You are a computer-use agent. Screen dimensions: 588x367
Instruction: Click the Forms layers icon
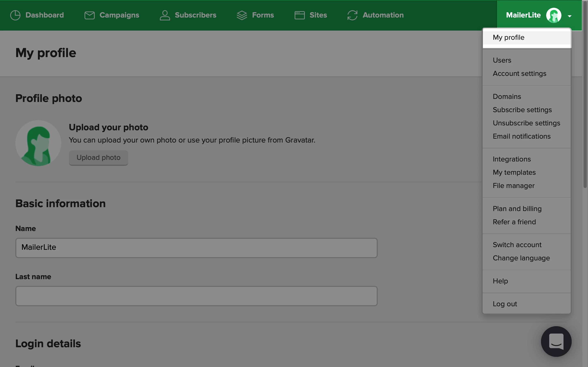pos(242,15)
